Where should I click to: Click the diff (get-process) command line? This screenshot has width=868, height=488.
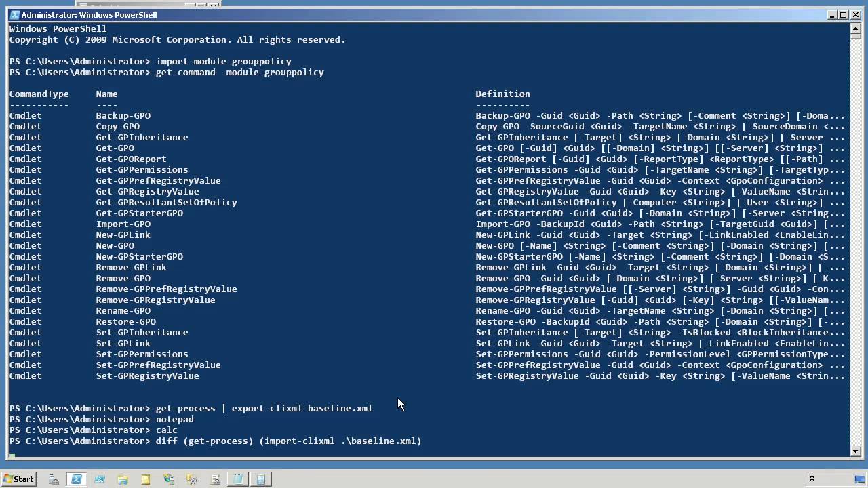pyautogui.click(x=215, y=441)
